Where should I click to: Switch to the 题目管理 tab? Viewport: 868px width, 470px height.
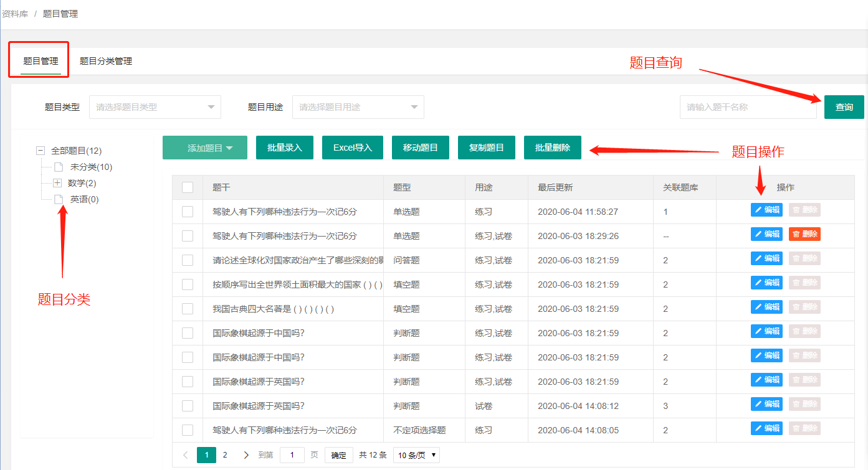41,61
